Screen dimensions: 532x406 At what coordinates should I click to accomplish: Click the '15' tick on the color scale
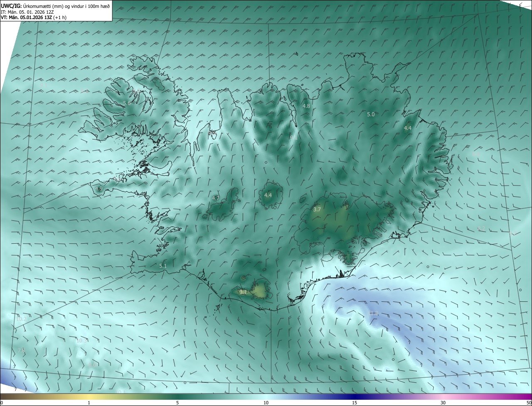coord(355,403)
